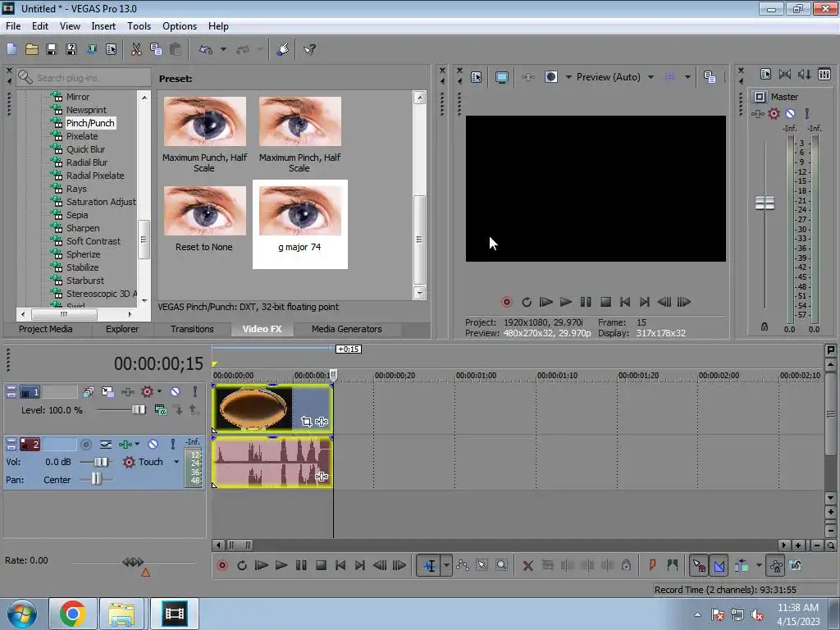Click the What's This help icon
The width and height of the screenshot is (840, 630).
pos(309,49)
